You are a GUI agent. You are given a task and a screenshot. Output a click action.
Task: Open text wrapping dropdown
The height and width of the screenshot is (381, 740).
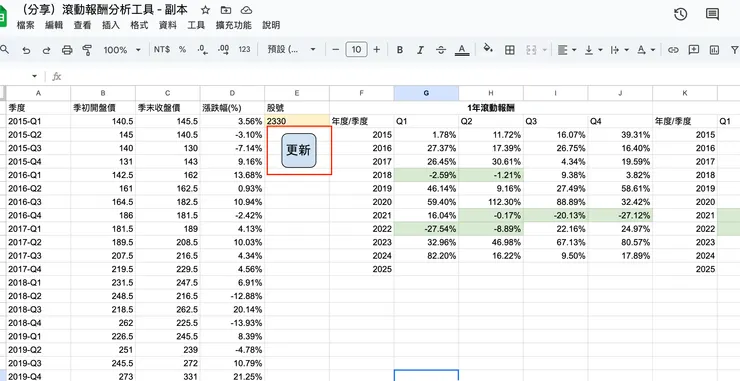(x=620, y=50)
